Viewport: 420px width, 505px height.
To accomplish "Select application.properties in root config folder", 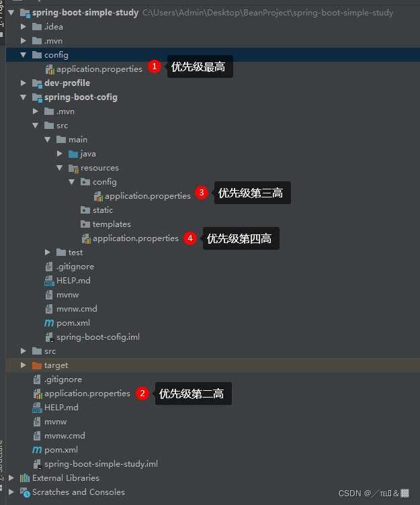I will click(99, 69).
